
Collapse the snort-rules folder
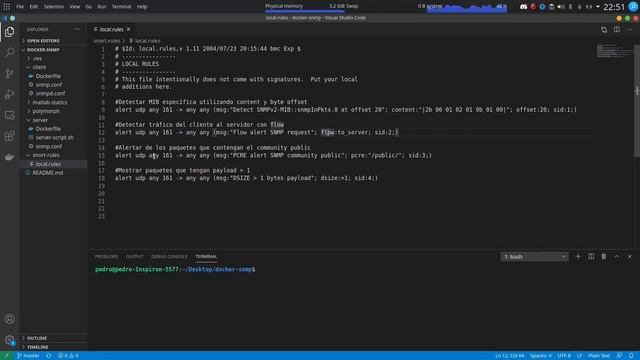(53, 155)
